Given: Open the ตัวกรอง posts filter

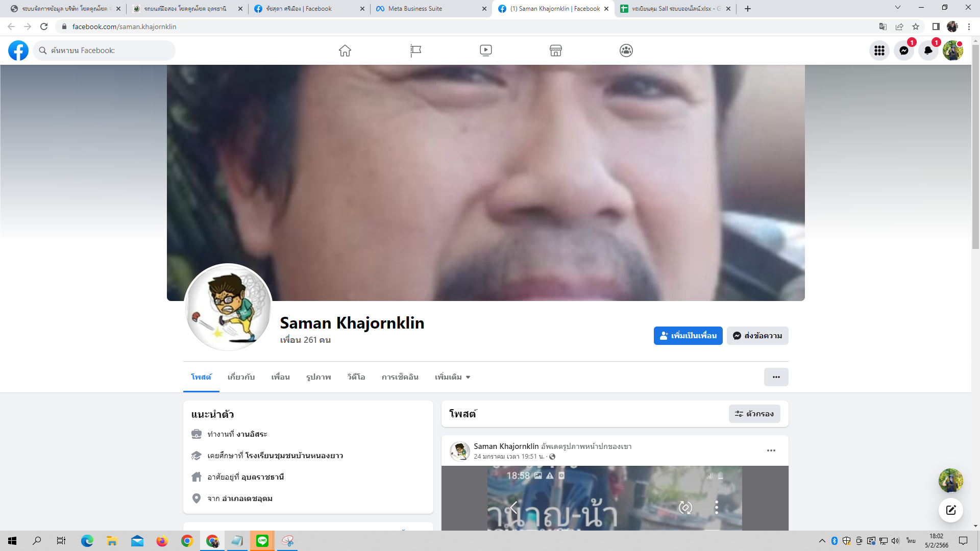Looking at the screenshot, I should point(754,414).
